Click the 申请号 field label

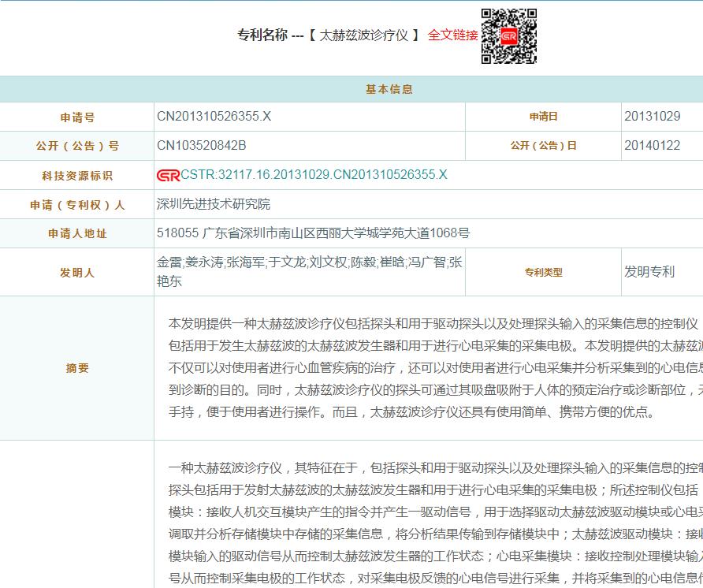[77, 117]
